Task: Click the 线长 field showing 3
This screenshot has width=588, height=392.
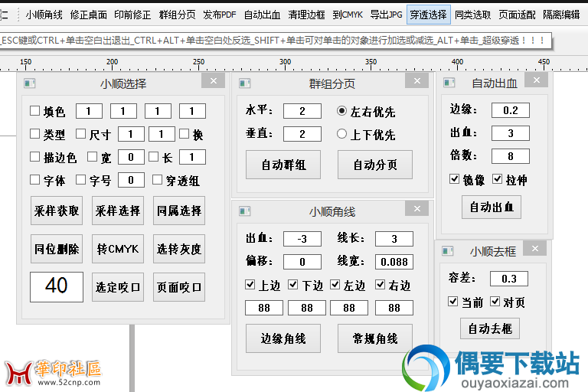Action: (394, 239)
